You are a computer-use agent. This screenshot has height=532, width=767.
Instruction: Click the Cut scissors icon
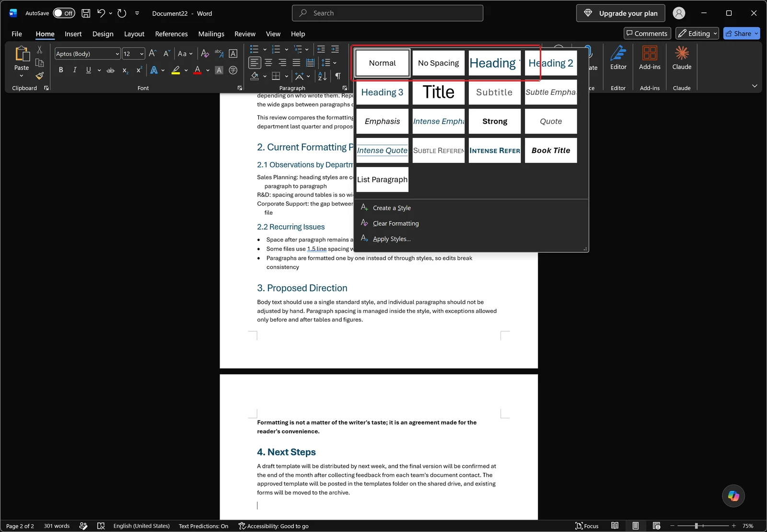tap(40, 50)
